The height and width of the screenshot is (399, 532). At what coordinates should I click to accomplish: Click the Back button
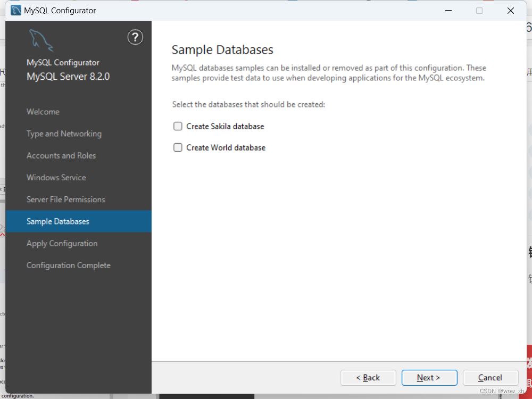tap(368, 378)
